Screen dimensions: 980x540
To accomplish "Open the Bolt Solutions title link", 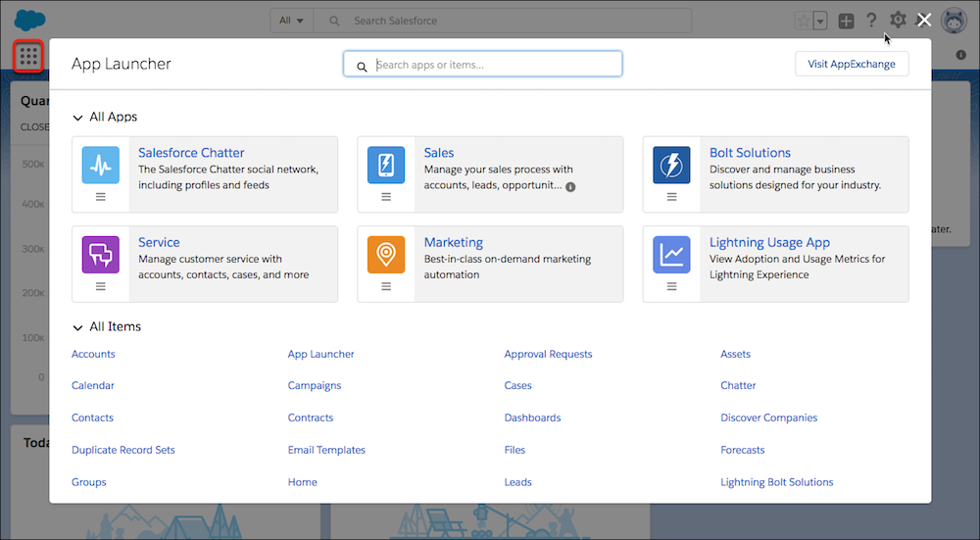I will pos(750,153).
